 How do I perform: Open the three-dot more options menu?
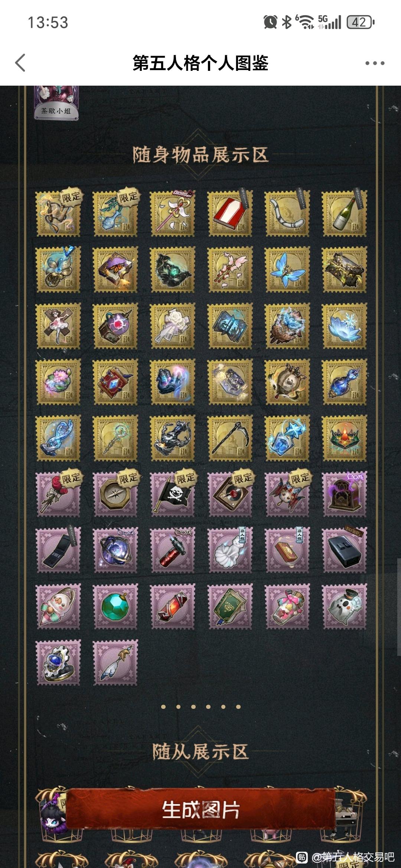[x=375, y=63]
